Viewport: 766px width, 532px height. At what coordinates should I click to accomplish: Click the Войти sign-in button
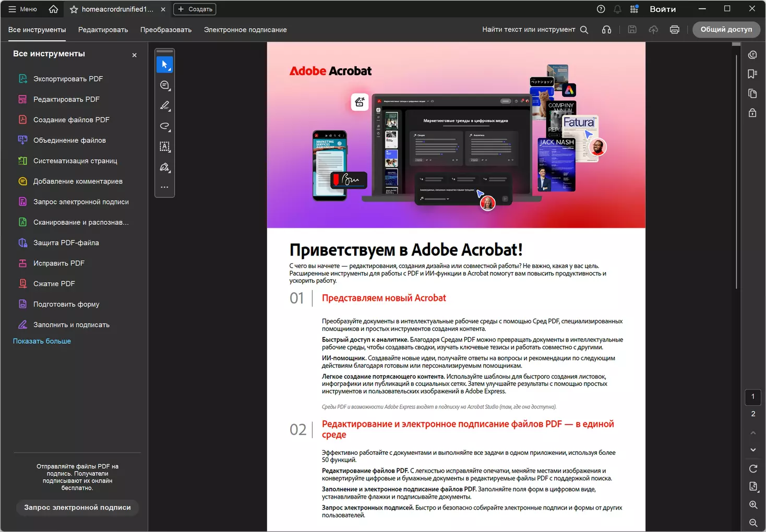click(x=663, y=9)
